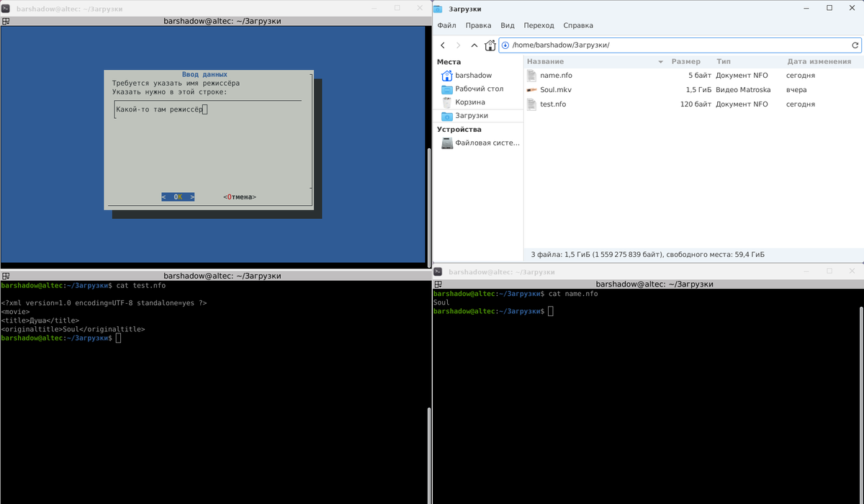Screen dimensions: 864x504
Task: Click the 120 байт size cell
Action: [696, 104]
